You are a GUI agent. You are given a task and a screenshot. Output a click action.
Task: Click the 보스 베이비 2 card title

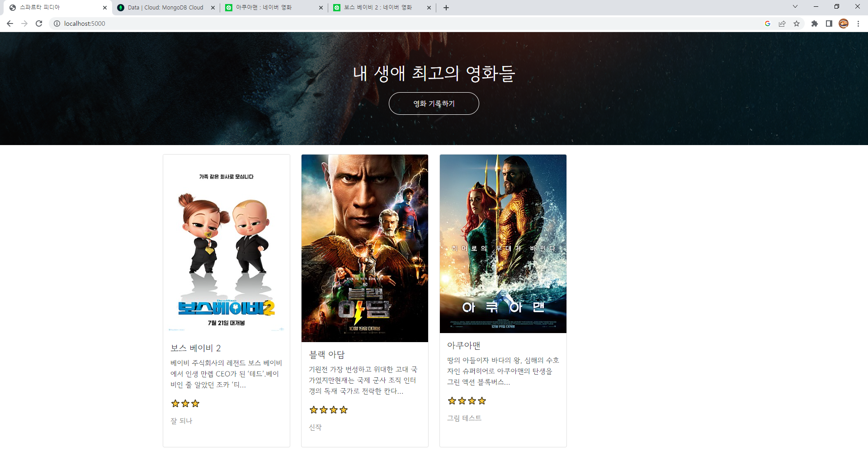tap(196, 348)
